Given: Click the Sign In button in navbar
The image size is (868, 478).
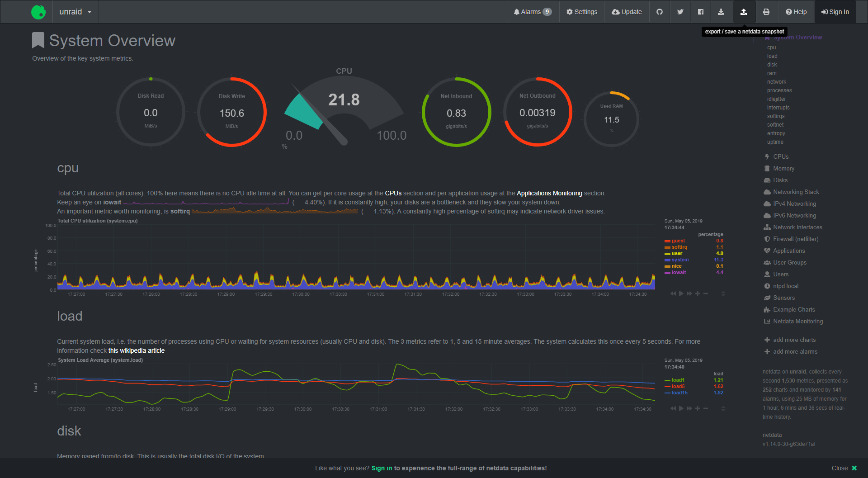Looking at the screenshot, I should pos(835,12).
